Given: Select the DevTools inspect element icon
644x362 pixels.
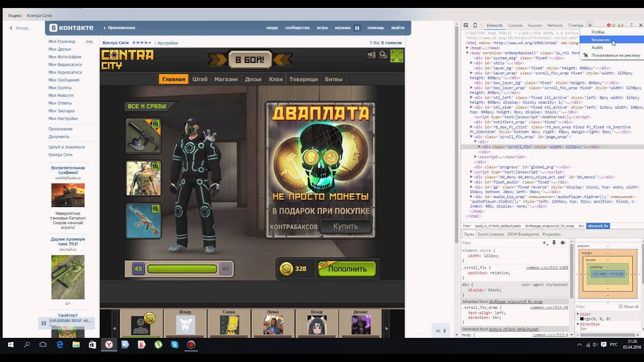Looking at the screenshot, I should click(466, 25).
